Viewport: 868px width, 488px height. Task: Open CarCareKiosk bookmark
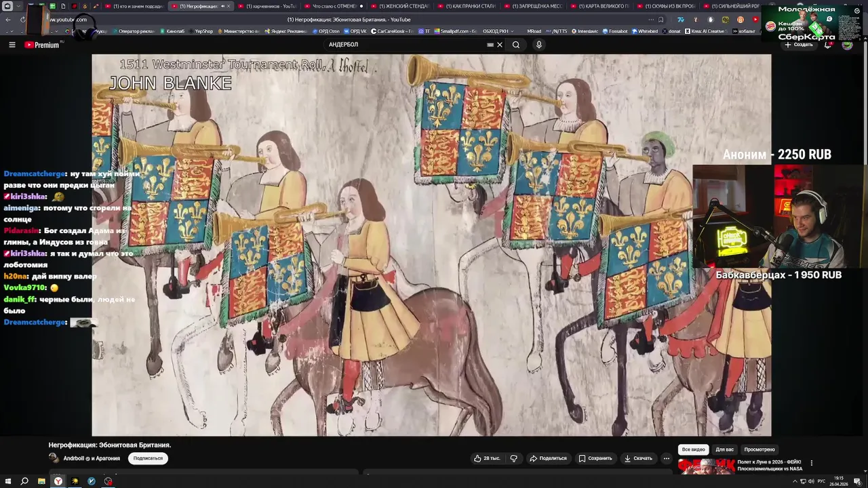(x=391, y=31)
